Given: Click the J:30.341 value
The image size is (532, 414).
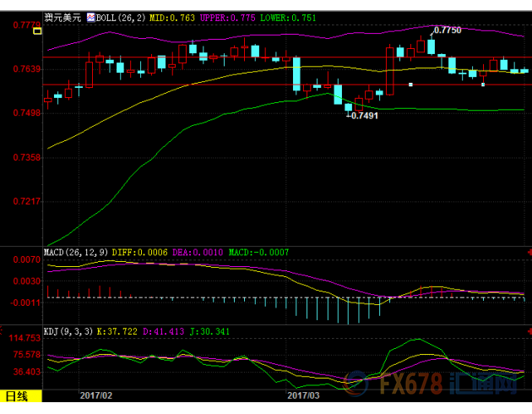Looking at the screenshot, I should point(209,331).
